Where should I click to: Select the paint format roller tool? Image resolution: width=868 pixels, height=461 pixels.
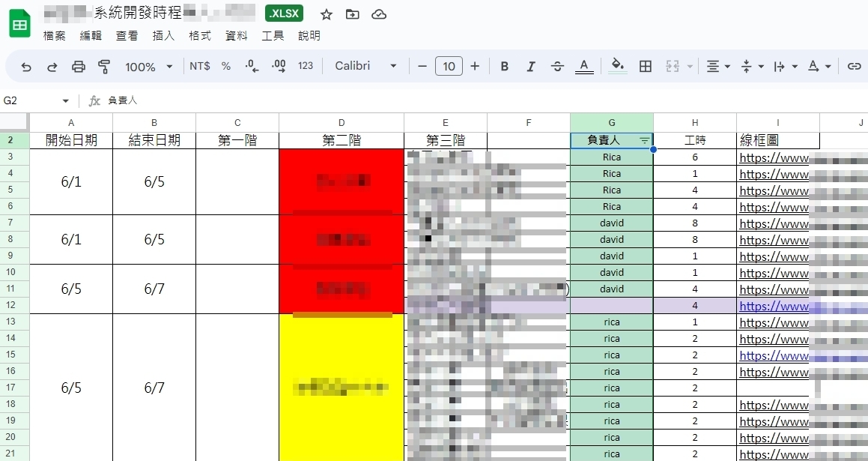point(104,67)
